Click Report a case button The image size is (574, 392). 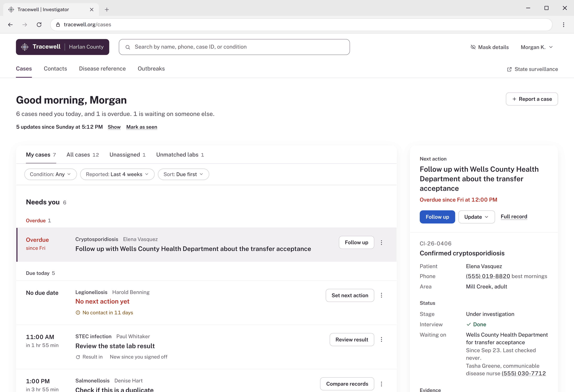coord(532,99)
